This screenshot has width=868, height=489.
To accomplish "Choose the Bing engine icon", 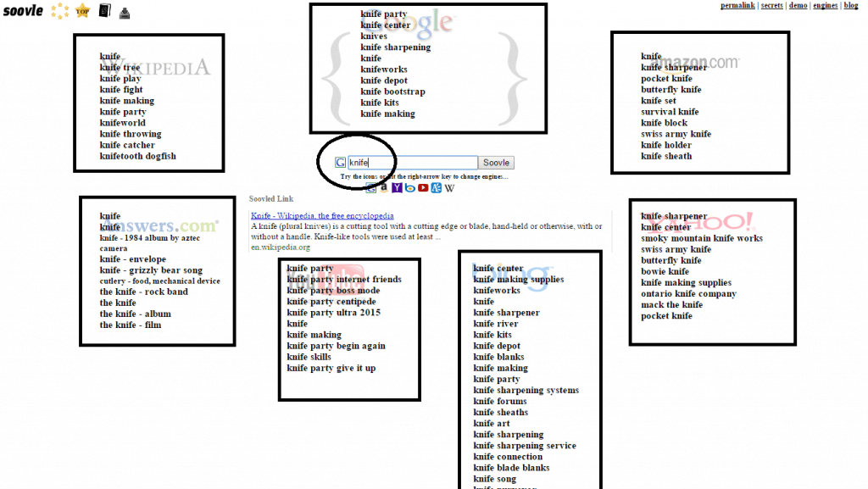I will coord(409,188).
